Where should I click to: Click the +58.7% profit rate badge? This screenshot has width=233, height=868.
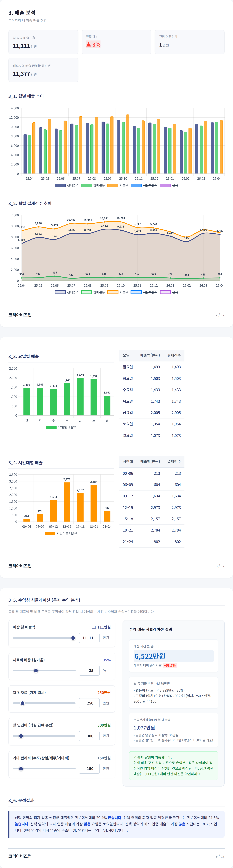point(170,665)
